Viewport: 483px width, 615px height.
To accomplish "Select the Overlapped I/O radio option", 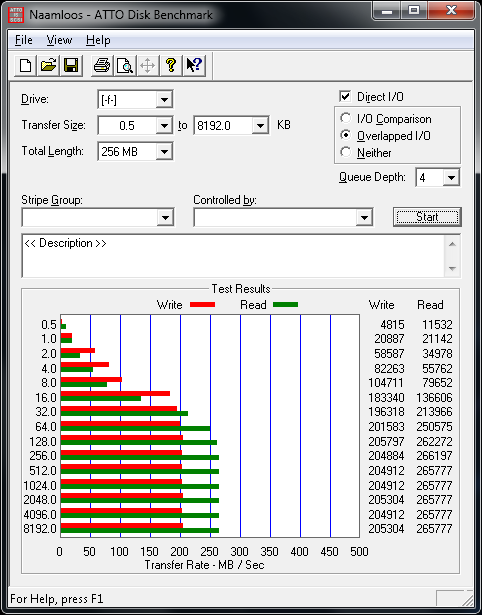I will point(346,135).
